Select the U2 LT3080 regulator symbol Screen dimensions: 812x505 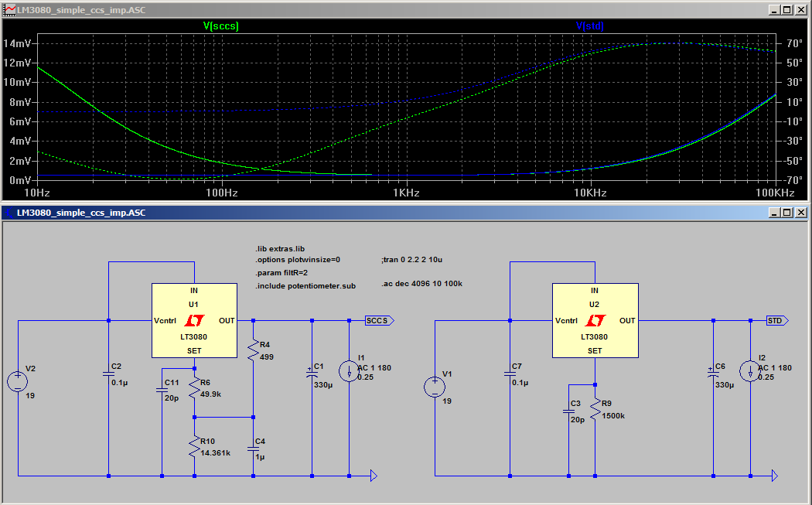595,321
